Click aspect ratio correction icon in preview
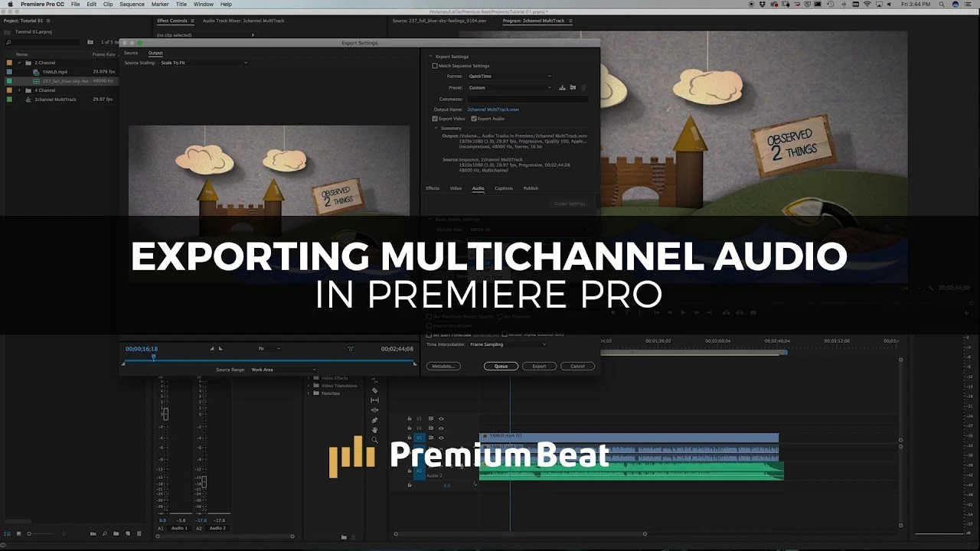The width and height of the screenshot is (980, 551). tap(351, 349)
